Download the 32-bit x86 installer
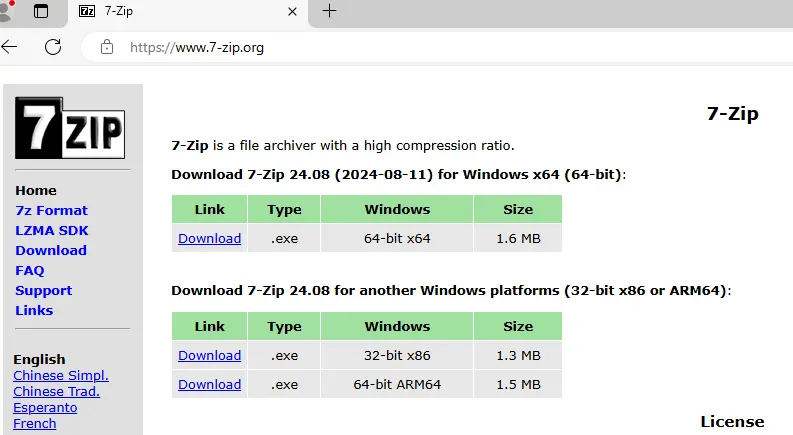 pyautogui.click(x=209, y=356)
